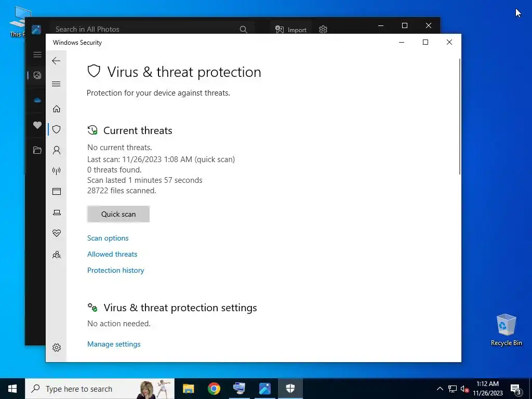
Task: Open Scan options link
Action: click(x=108, y=238)
